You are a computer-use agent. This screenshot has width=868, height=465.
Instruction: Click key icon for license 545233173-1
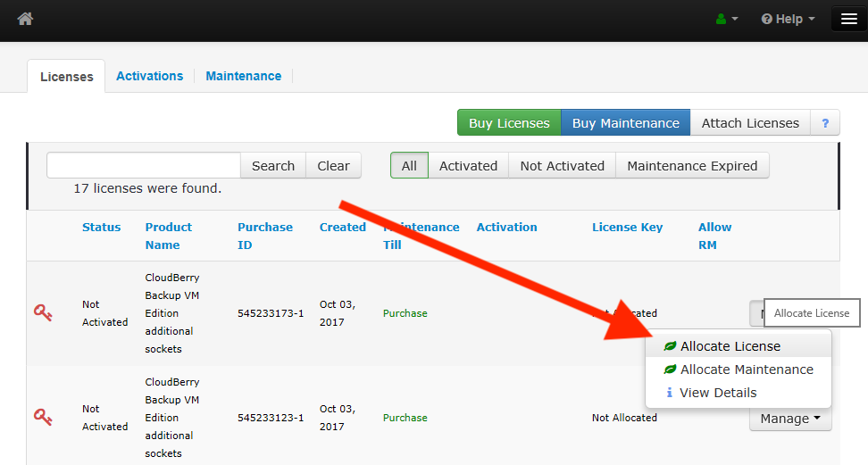coord(43,312)
